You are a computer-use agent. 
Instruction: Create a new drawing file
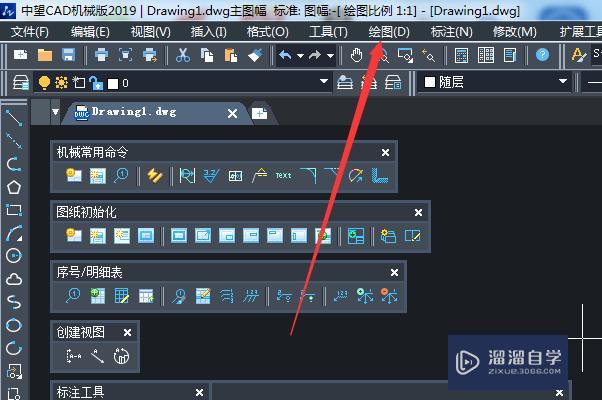click(20, 55)
